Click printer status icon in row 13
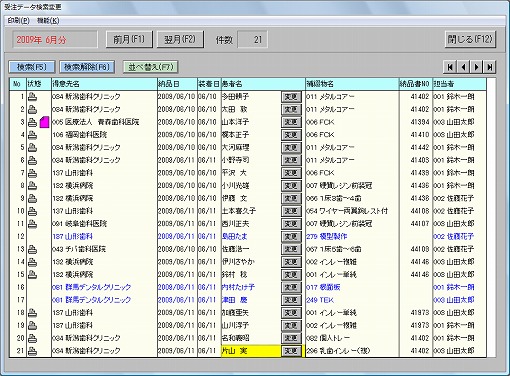Screen dimensions: 510x376 [32, 249]
